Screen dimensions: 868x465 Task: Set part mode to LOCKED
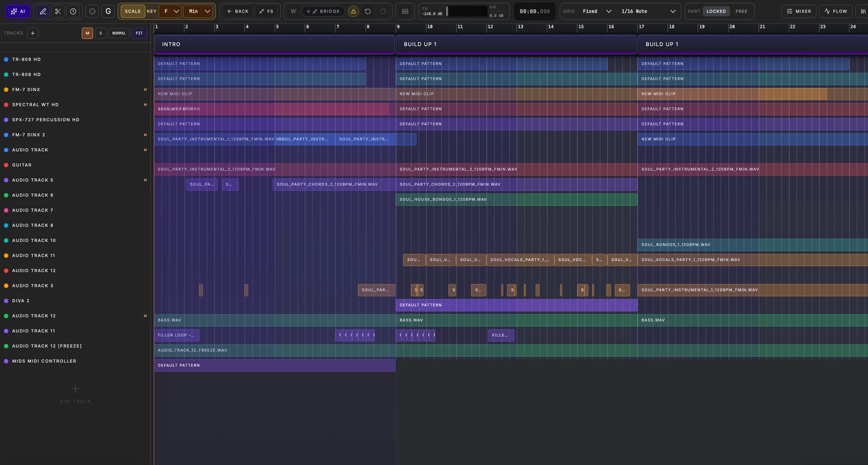(x=716, y=11)
